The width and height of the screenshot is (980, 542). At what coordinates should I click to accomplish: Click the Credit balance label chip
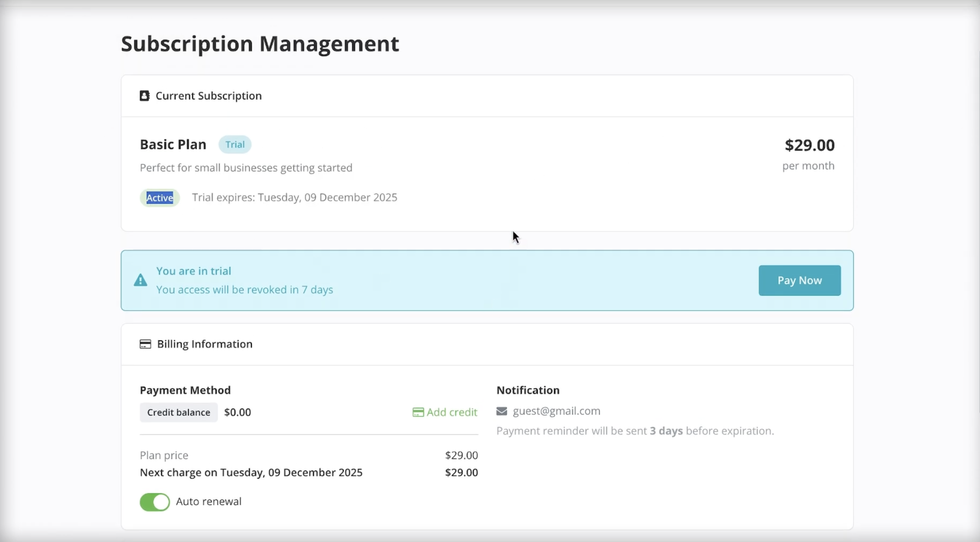179,412
